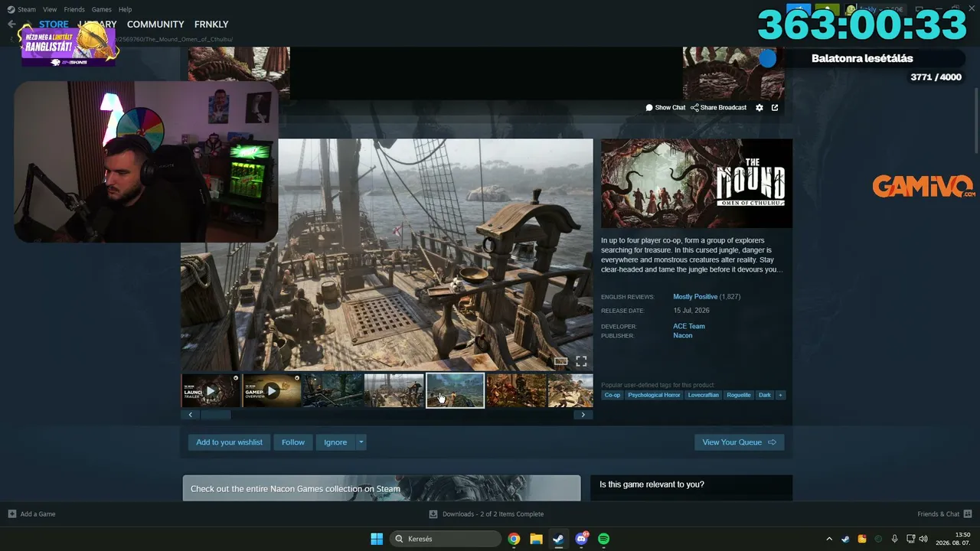Open Spotify from the taskbar

[603, 539]
